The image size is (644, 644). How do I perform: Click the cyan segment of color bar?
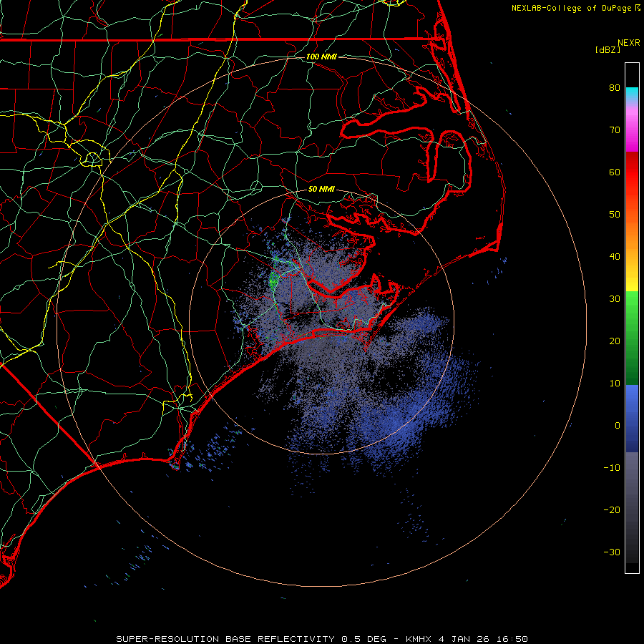632,94
